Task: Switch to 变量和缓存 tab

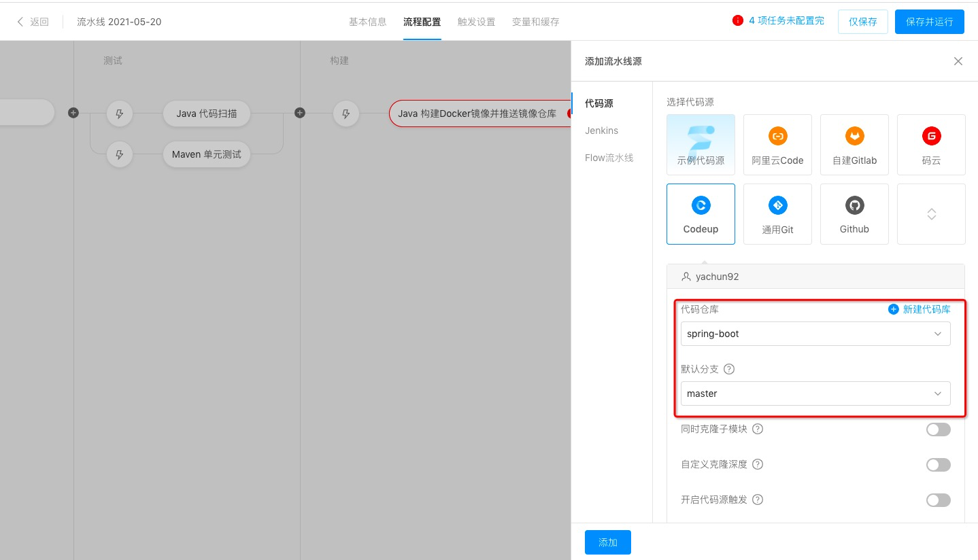Action: pyautogui.click(x=536, y=22)
